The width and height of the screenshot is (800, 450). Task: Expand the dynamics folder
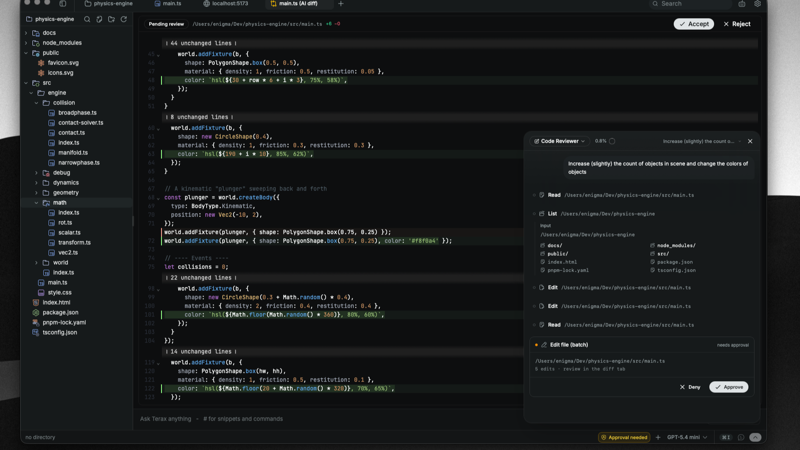pyautogui.click(x=36, y=183)
